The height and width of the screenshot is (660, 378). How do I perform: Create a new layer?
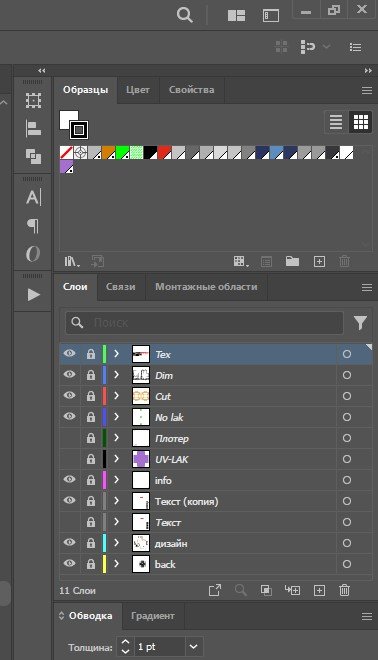click(319, 590)
